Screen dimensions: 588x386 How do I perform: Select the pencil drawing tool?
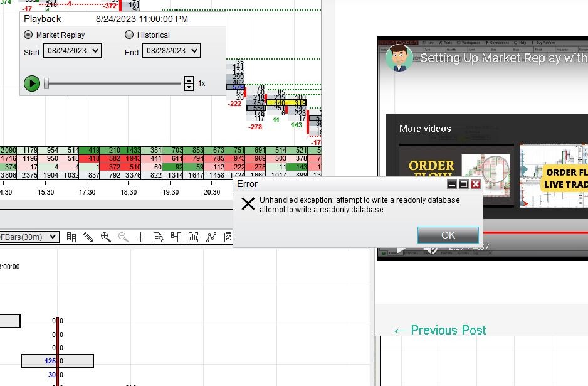(x=88, y=237)
